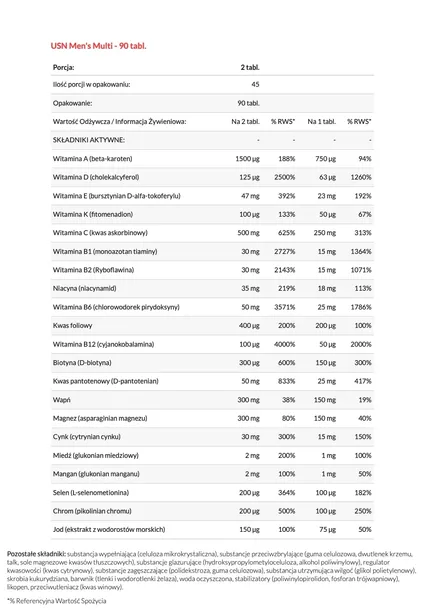Select Witamina D (cholekalcyferol) row label
Image resolution: width=425 pixels, height=610 pixels.
(96, 177)
